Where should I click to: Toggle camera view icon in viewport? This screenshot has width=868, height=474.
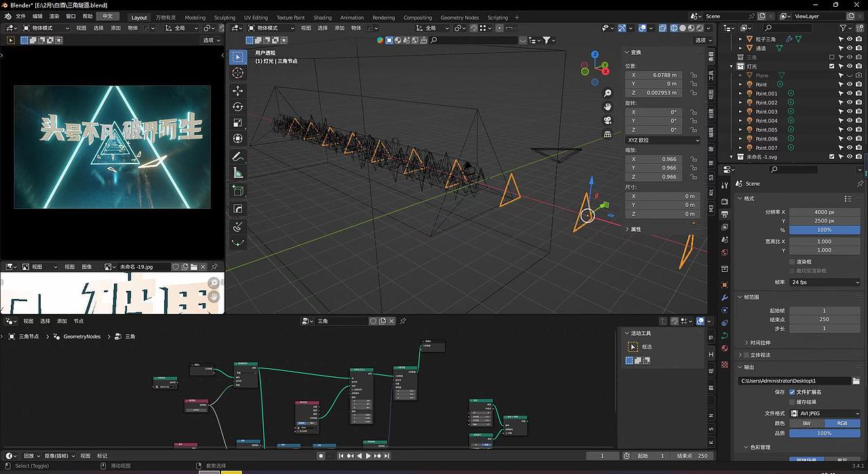tap(608, 120)
